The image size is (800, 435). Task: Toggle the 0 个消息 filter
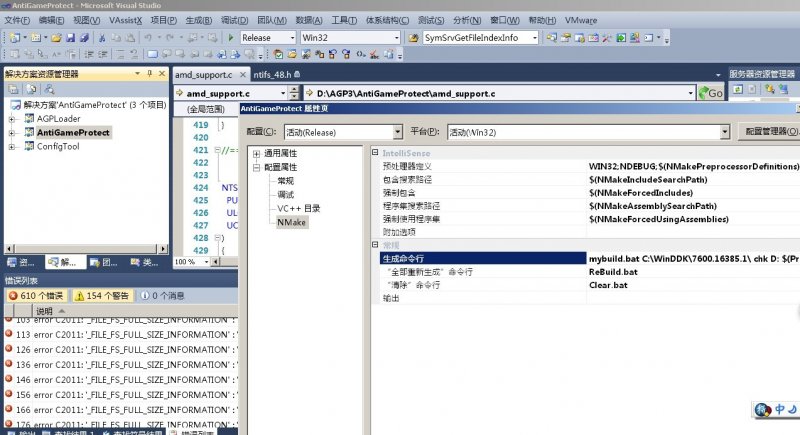pos(163,296)
